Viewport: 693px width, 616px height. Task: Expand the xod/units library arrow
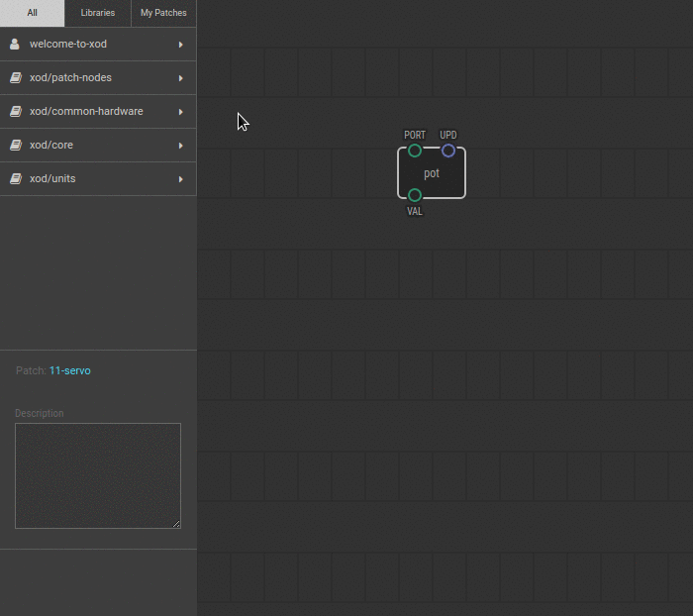coord(180,179)
